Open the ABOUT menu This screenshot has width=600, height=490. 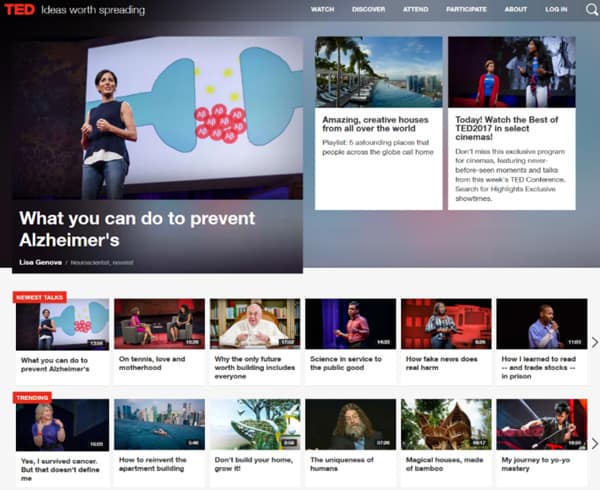click(x=515, y=9)
